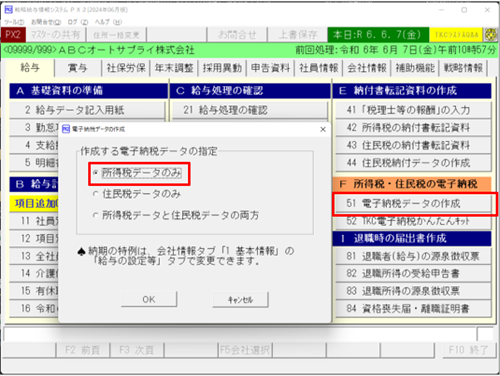The width and height of the screenshot is (500, 376).
Task: Switch to the 賞与 tab
Action: point(78,68)
